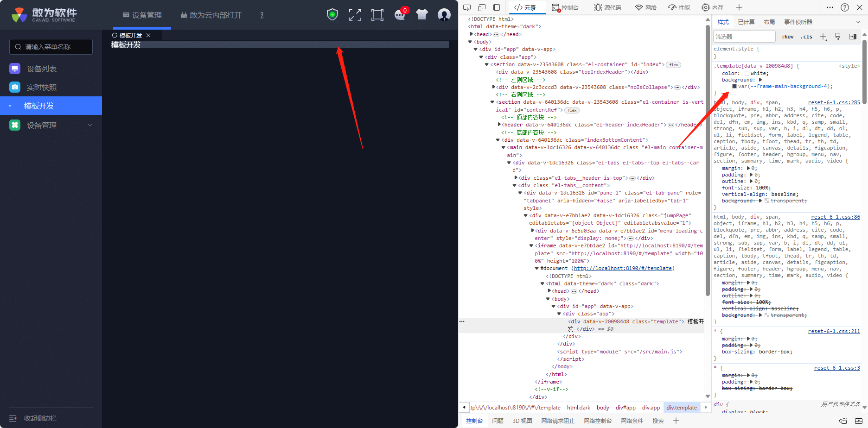Click 收起侧边栏 to collapse sidebar
Screen dimensions: 868x428
[40, 418]
